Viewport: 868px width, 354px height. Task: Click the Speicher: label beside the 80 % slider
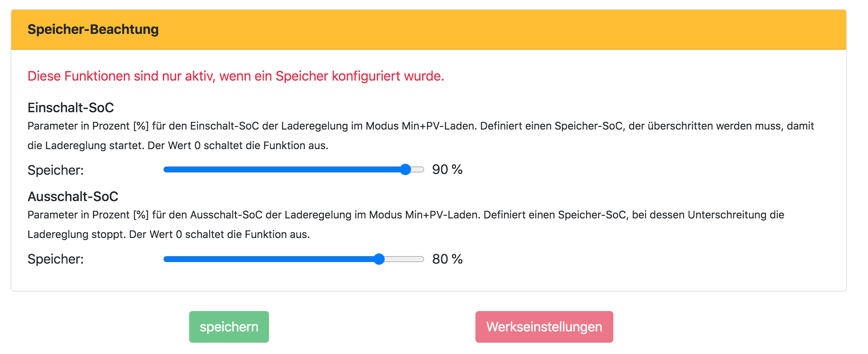pyautogui.click(x=55, y=259)
